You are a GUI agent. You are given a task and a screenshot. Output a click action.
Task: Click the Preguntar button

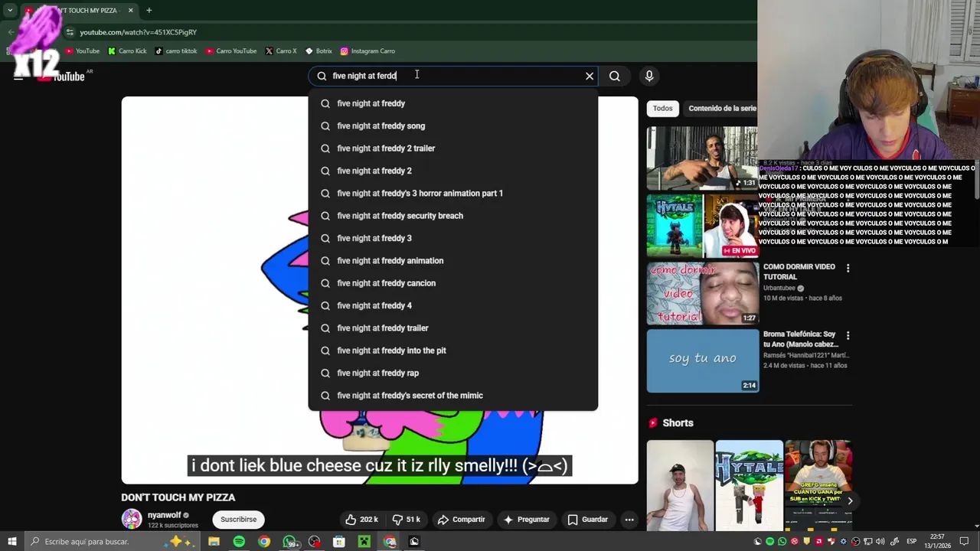point(526,520)
